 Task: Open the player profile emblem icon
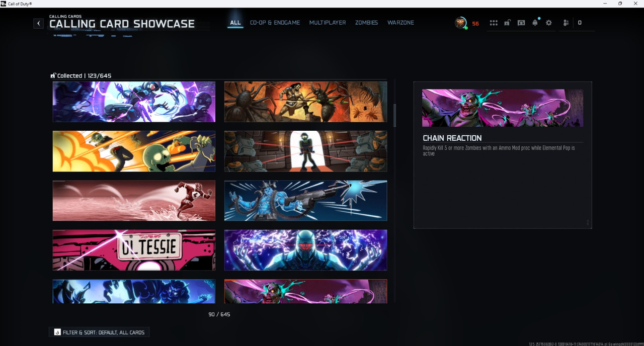460,23
